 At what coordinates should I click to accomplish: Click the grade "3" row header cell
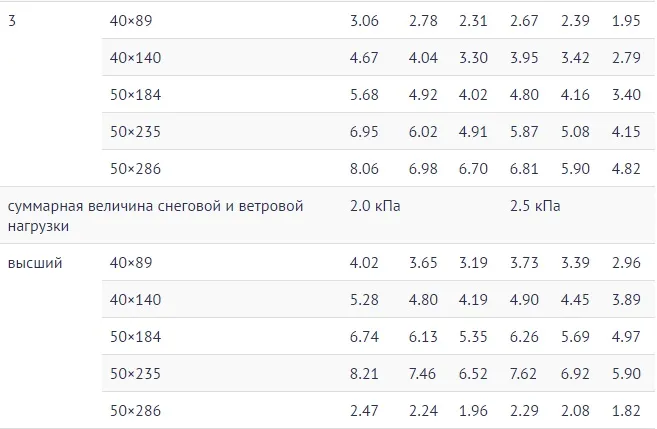pos(12,21)
